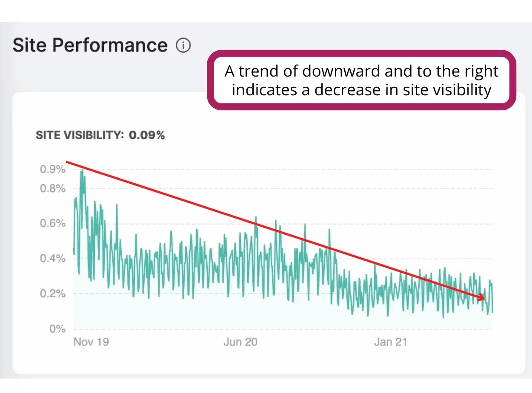The image size is (532, 393).
Task: Select the 0.2% y-axis label
Action: [x=53, y=294]
